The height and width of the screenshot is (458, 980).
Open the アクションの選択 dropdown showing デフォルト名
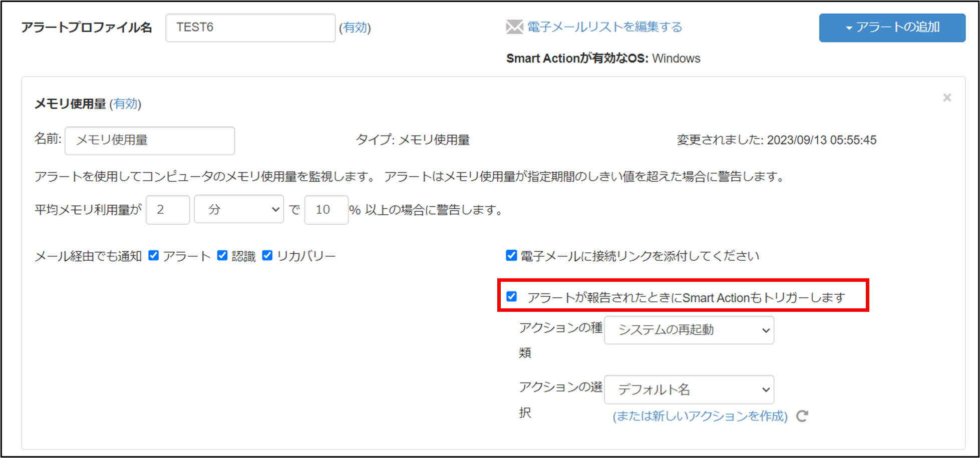coord(689,389)
